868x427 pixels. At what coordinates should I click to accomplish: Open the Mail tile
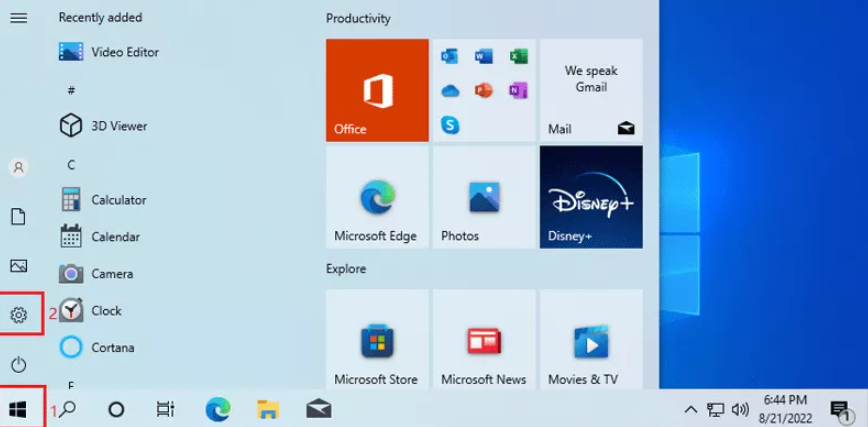(591, 90)
